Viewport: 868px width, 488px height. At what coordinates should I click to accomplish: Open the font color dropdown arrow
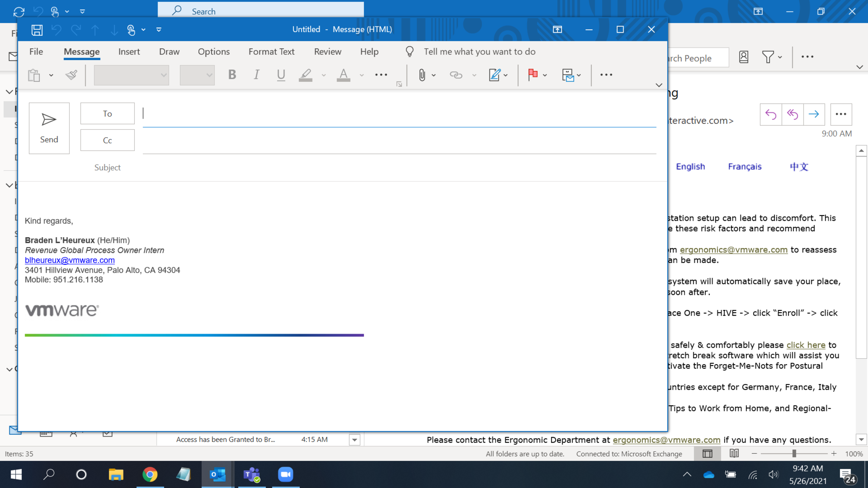pos(362,75)
